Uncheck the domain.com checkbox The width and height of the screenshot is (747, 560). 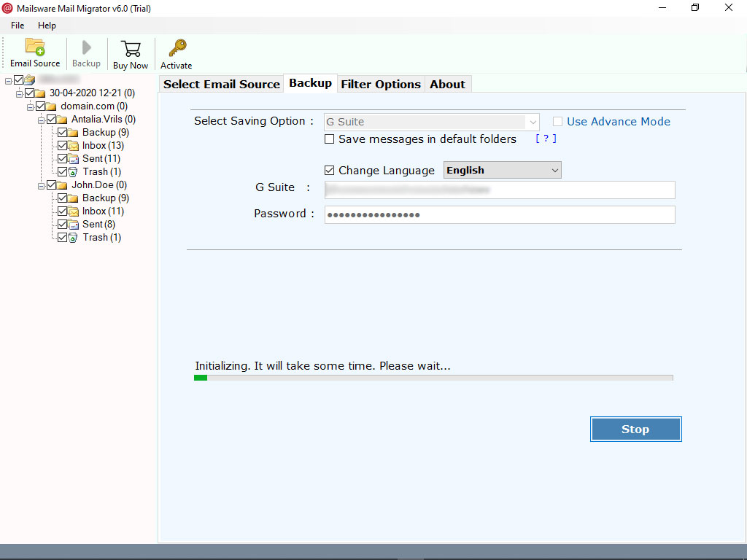41,106
